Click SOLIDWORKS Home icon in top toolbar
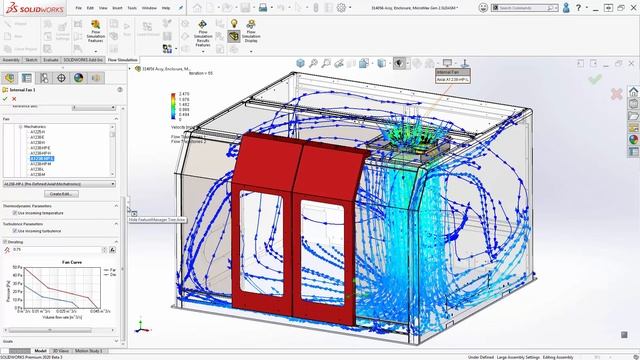The width and height of the screenshot is (640, 360). [x=197, y=7]
